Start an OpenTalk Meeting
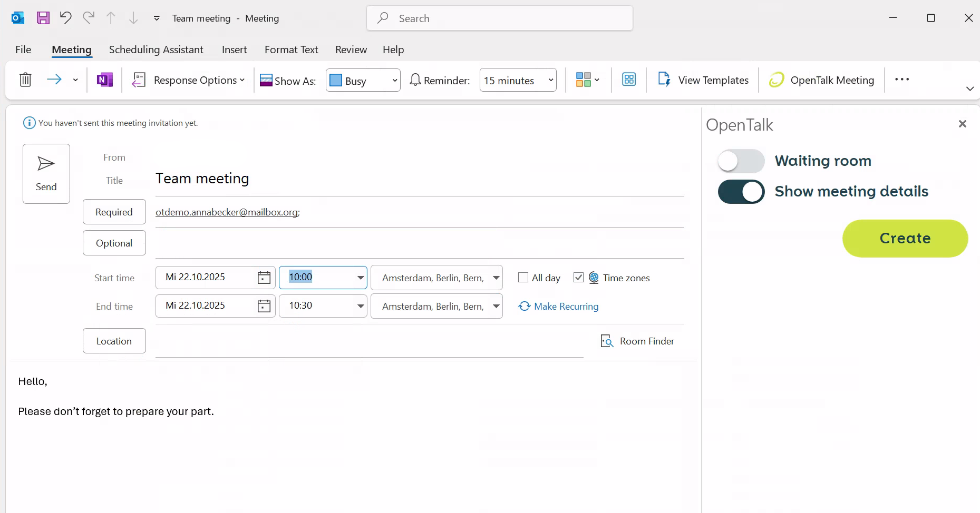The image size is (980, 513). click(x=821, y=80)
